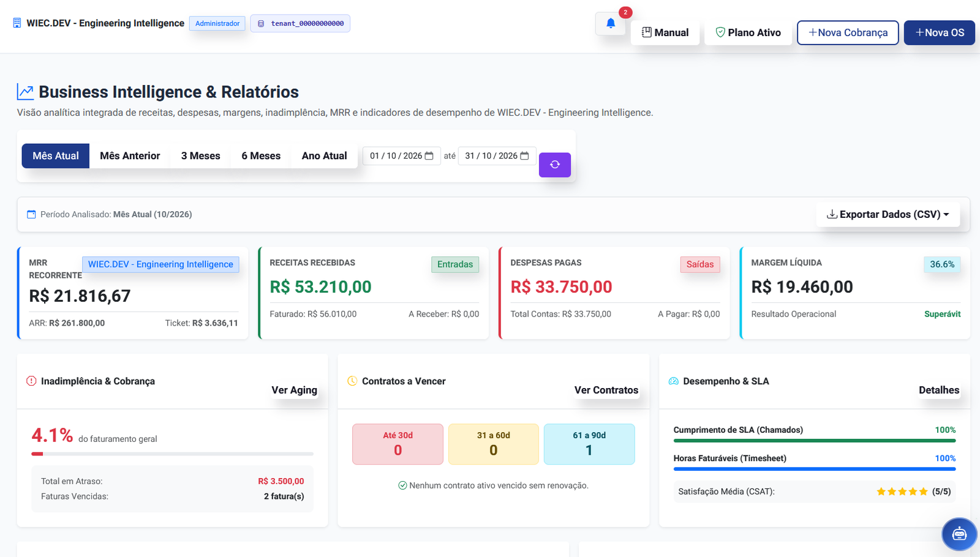
Task: Click the building icon beside WIEC.DEV
Action: pos(17,23)
